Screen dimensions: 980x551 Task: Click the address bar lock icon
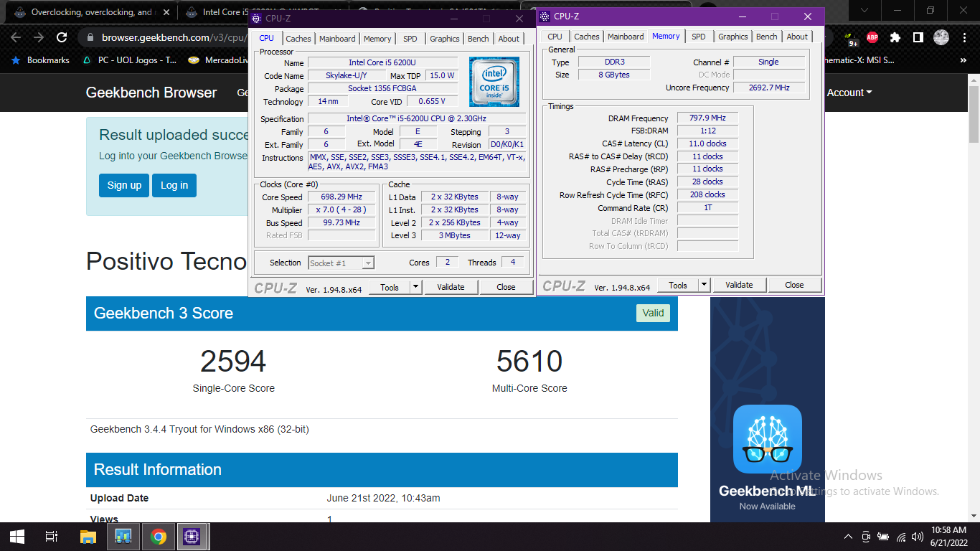tap(90, 37)
